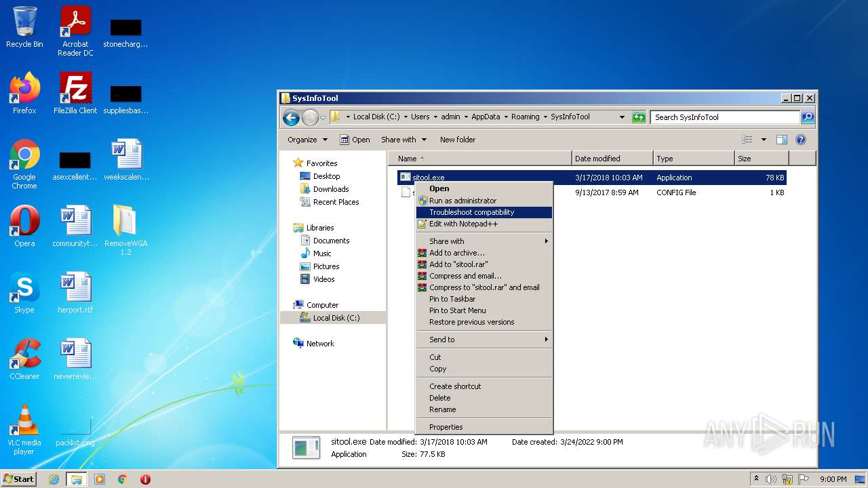
Task: Launch Acrobat Reader DC shortcut
Action: 75,30
